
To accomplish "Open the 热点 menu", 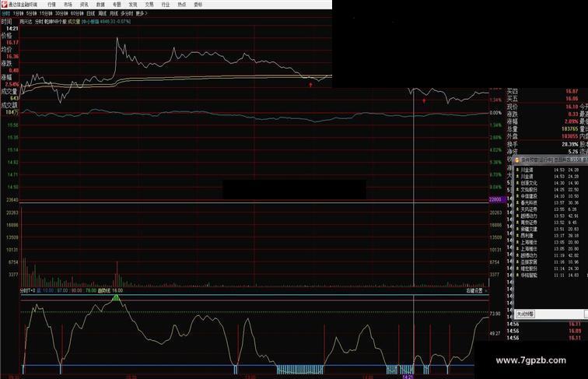I will 181,5.
